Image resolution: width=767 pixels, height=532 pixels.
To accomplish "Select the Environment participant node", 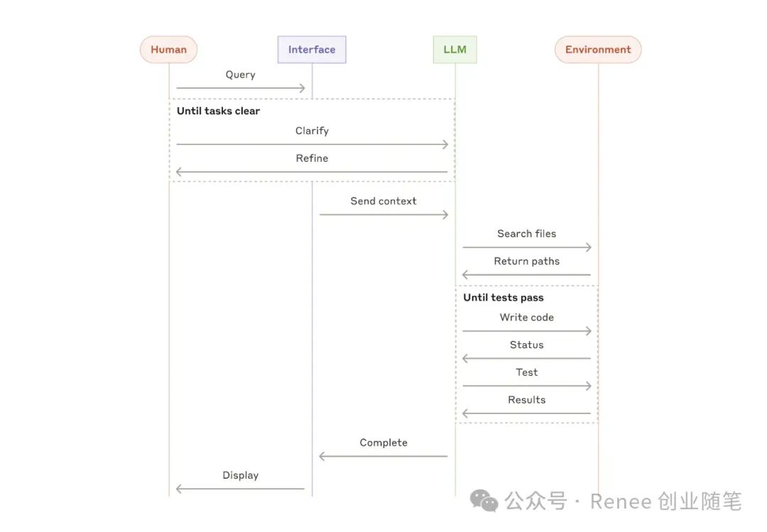I will (x=598, y=50).
